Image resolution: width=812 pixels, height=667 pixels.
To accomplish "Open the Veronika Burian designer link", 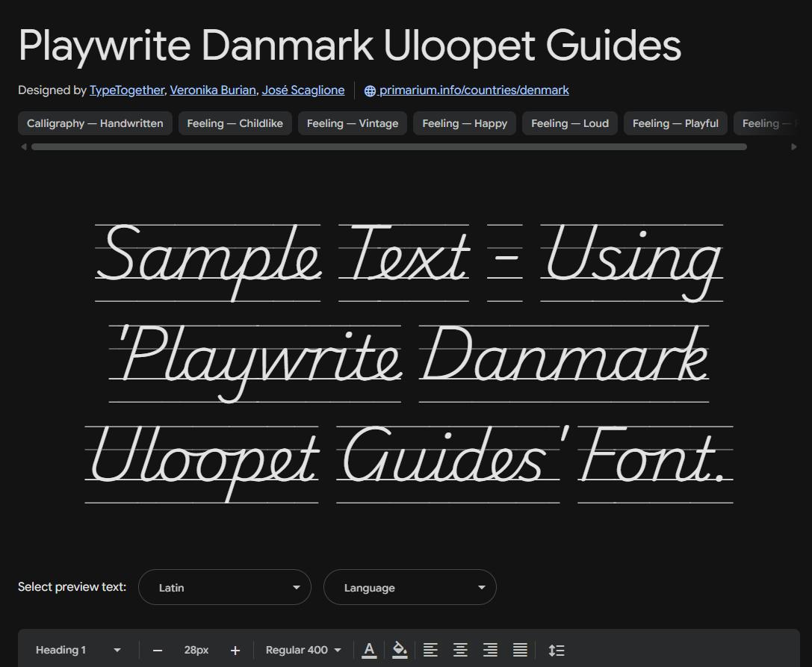I will (213, 90).
